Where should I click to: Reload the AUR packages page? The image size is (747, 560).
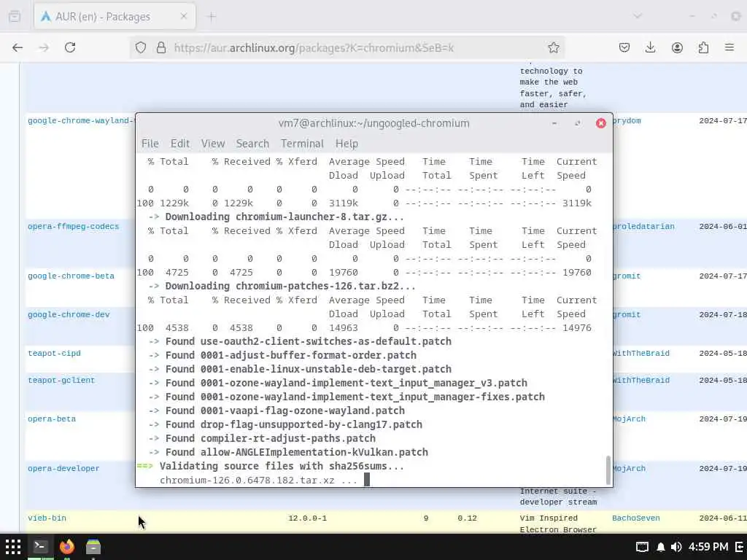[x=70, y=47]
